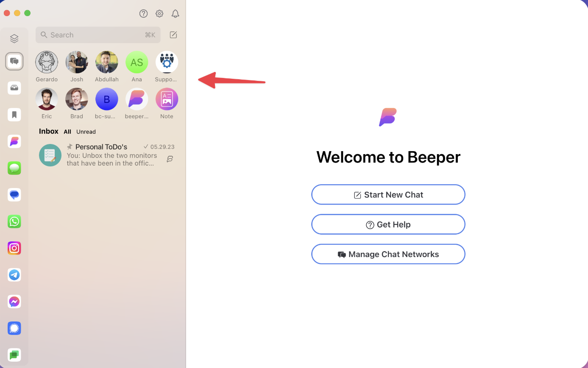Open Eric's favorite chat avatar
The width and height of the screenshot is (588, 368).
click(47, 99)
